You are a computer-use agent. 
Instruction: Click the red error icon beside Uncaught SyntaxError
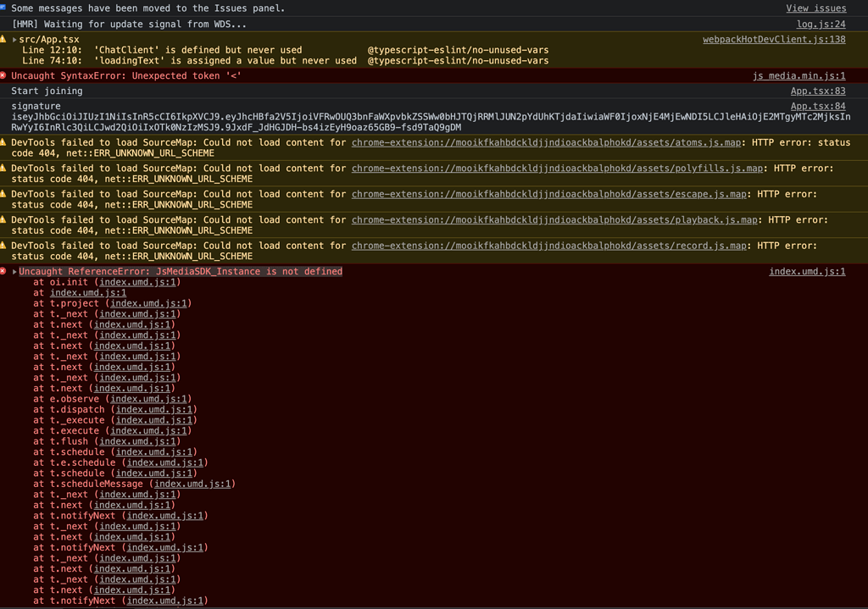(4, 75)
